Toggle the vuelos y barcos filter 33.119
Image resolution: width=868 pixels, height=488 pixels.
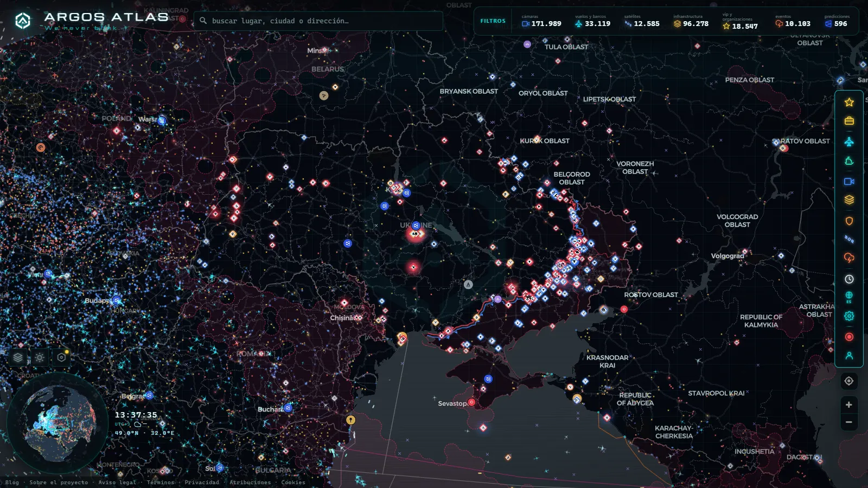[592, 21]
